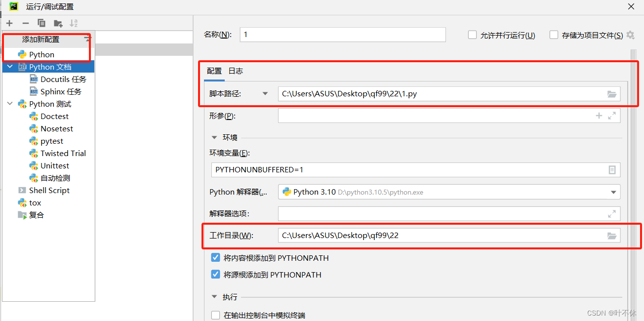Collapse the Python 测试 tree branch
The height and width of the screenshot is (321, 644).
pos(10,104)
